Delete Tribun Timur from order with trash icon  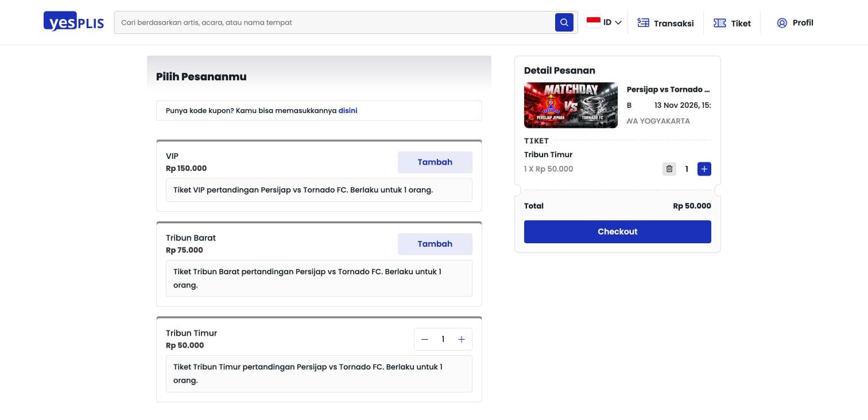(x=669, y=169)
